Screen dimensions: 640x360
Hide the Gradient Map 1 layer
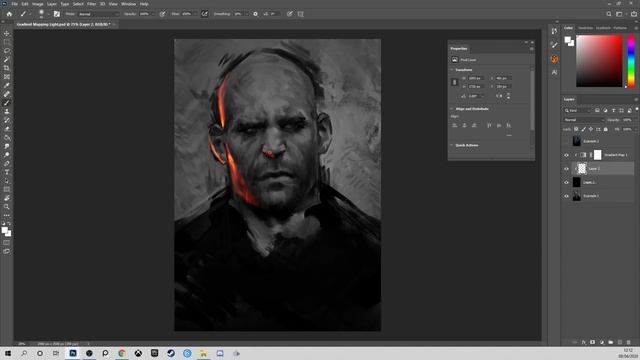[566, 155]
